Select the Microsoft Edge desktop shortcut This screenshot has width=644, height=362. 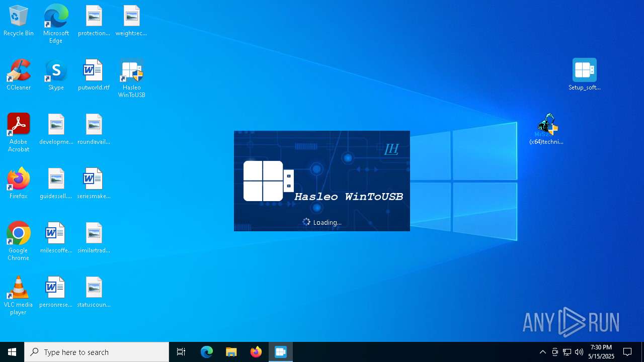pyautogui.click(x=56, y=24)
